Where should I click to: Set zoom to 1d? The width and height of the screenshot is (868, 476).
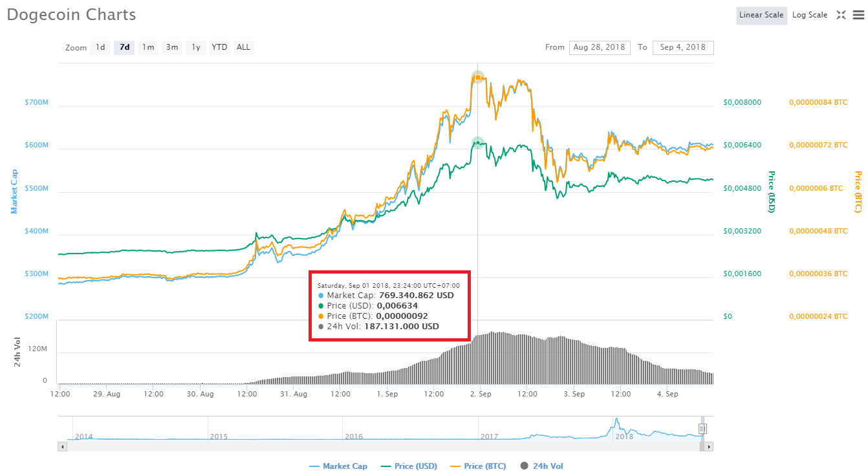pos(100,47)
